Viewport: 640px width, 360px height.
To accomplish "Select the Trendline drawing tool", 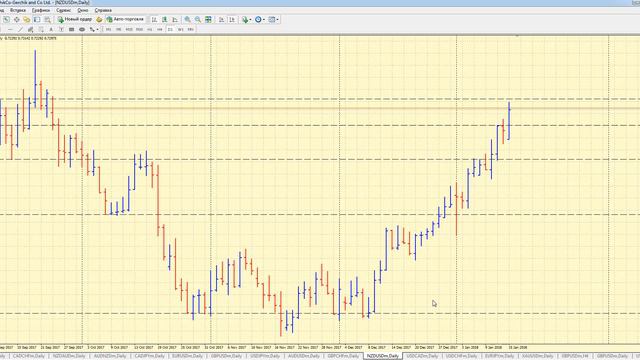I will [20, 29].
